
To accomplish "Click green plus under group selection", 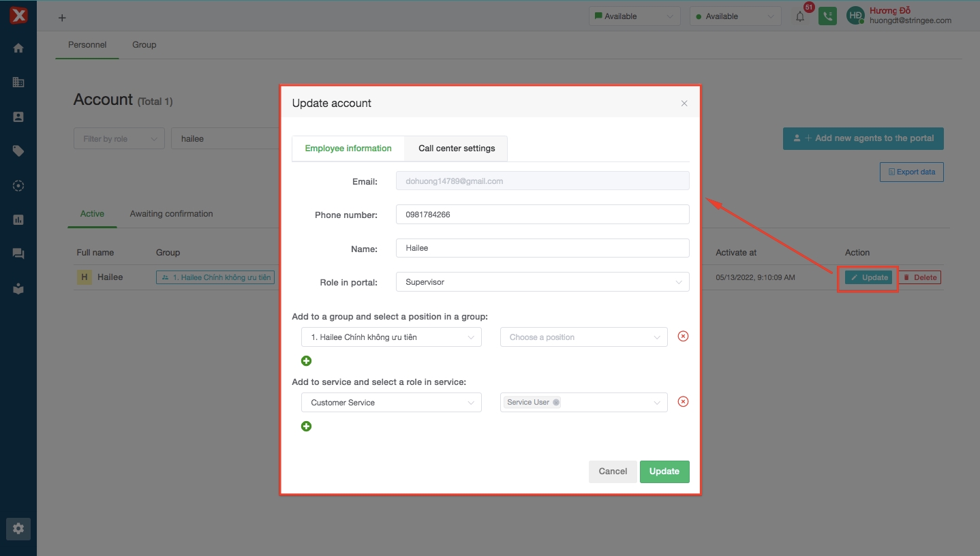I will point(307,361).
